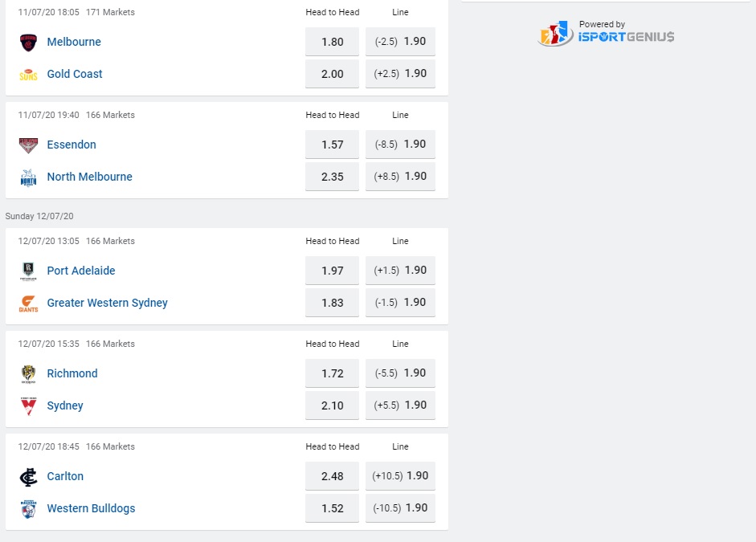Open the Sydney team link

(65, 405)
